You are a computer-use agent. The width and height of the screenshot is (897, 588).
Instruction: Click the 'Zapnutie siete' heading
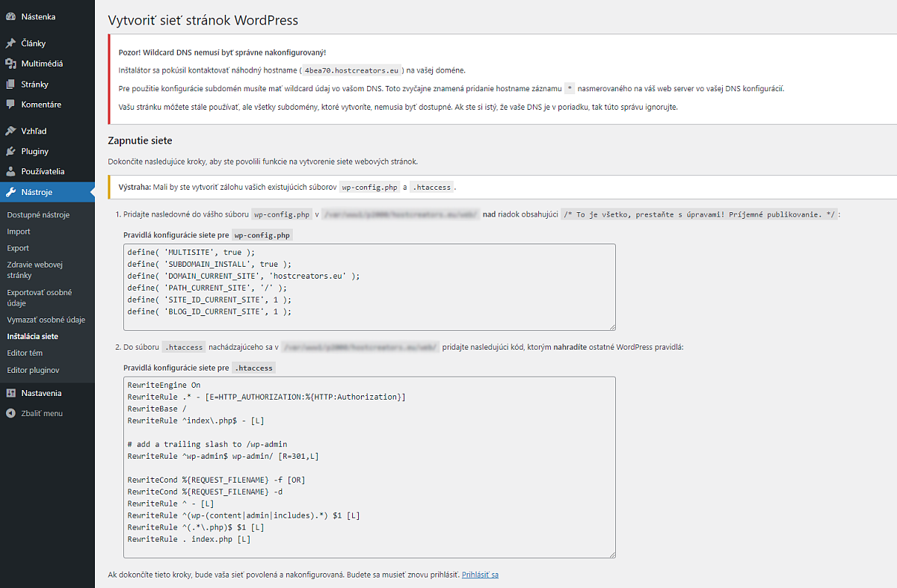pos(141,140)
